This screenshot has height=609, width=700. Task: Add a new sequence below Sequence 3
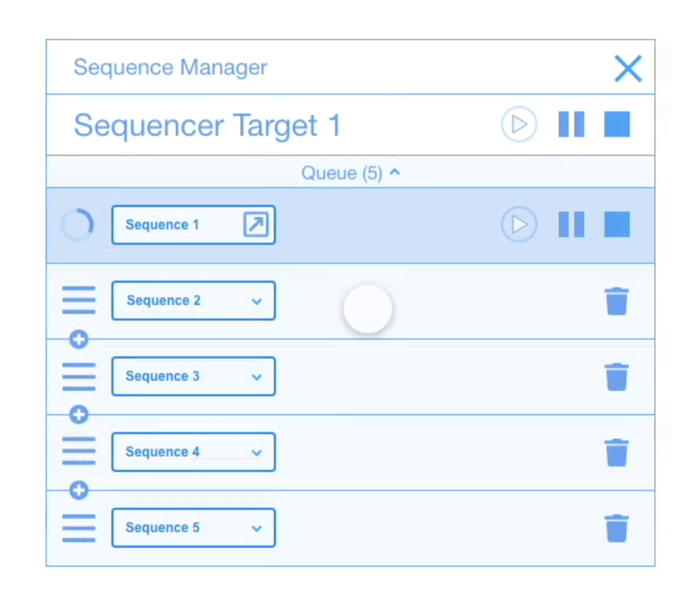(x=78, y=415)
